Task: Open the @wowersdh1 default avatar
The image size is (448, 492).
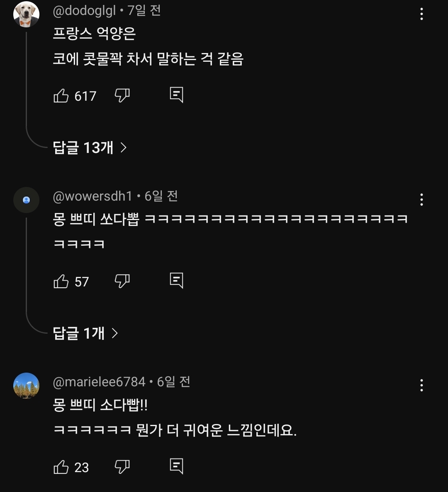Action: (x=27, y=200)
